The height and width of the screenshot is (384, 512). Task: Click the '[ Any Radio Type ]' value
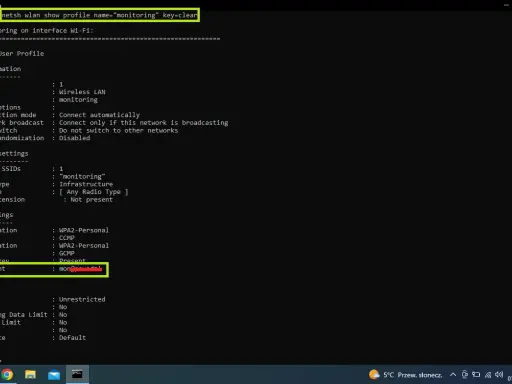click(x=94, y=192)
